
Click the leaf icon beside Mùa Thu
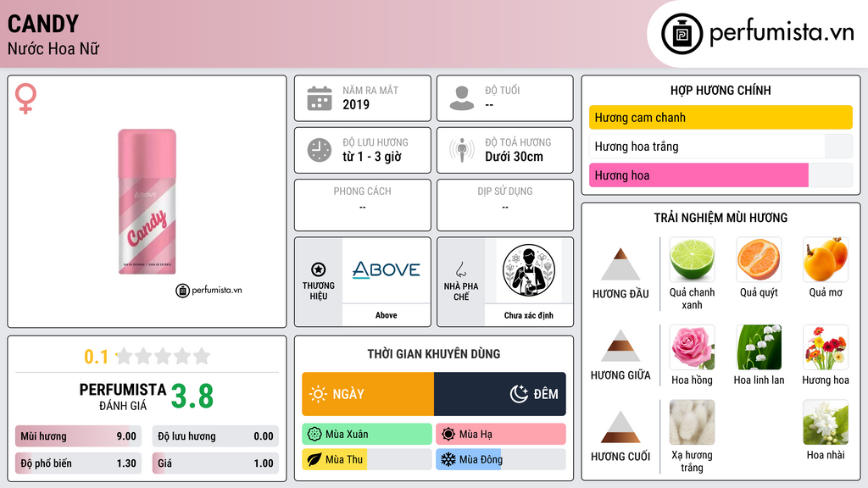point(314,459)
